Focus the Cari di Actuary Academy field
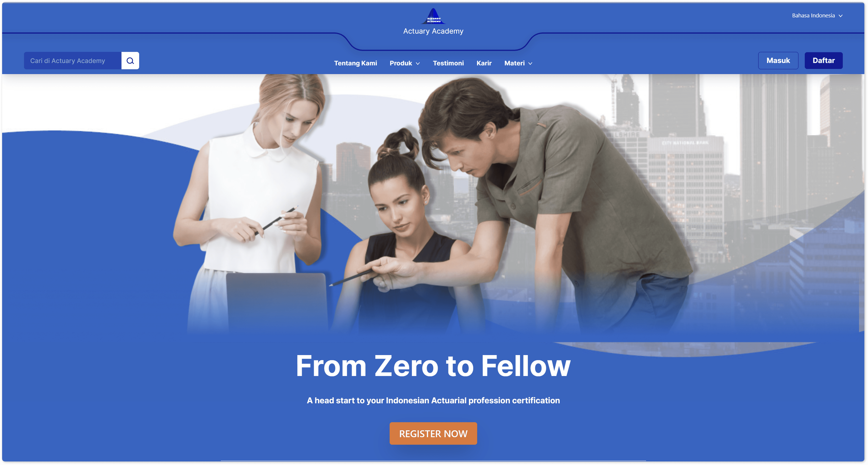The width and height of the screenshot is (868, 465). tap(72, 61)
